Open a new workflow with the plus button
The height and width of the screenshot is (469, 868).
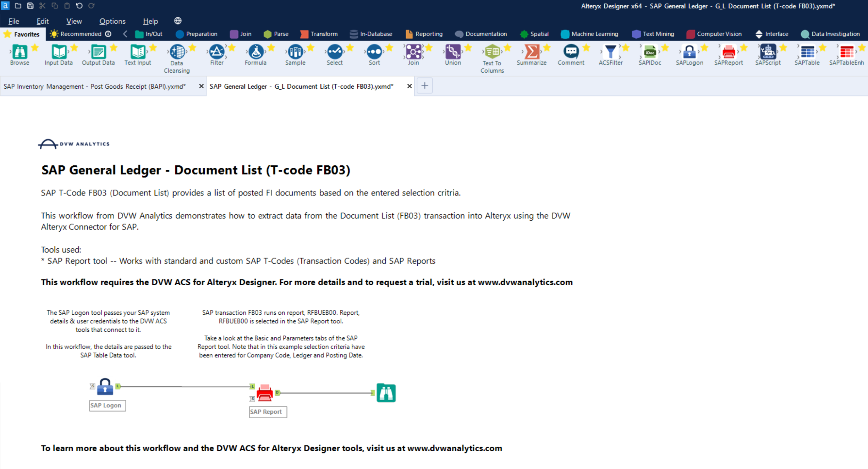tap(424, 85)
